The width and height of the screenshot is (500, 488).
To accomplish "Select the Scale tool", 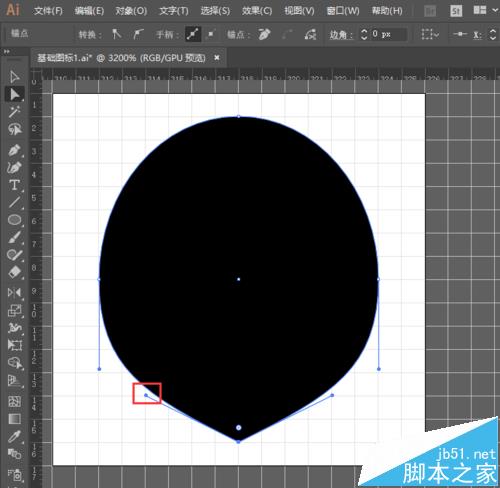I will pos(14,311).
